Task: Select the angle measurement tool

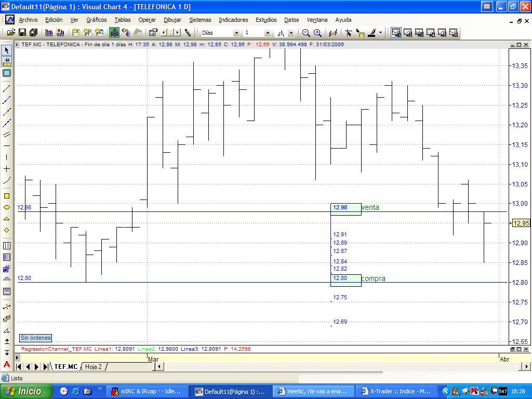Action: coord(6,330)
